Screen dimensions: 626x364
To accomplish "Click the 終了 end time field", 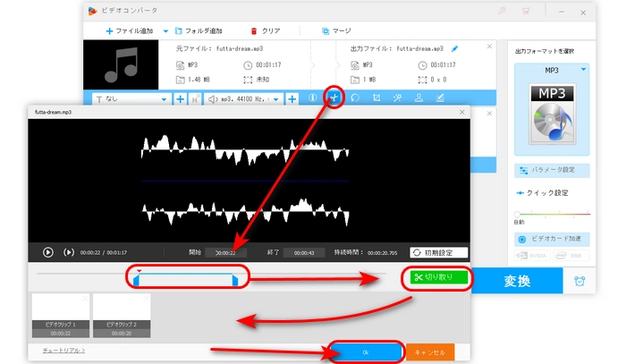I will pos(304,252).
